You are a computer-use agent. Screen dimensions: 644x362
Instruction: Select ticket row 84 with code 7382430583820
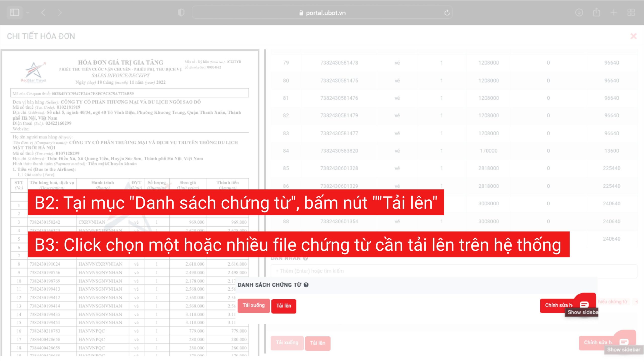pyautogui.click(x=339, y=151)
